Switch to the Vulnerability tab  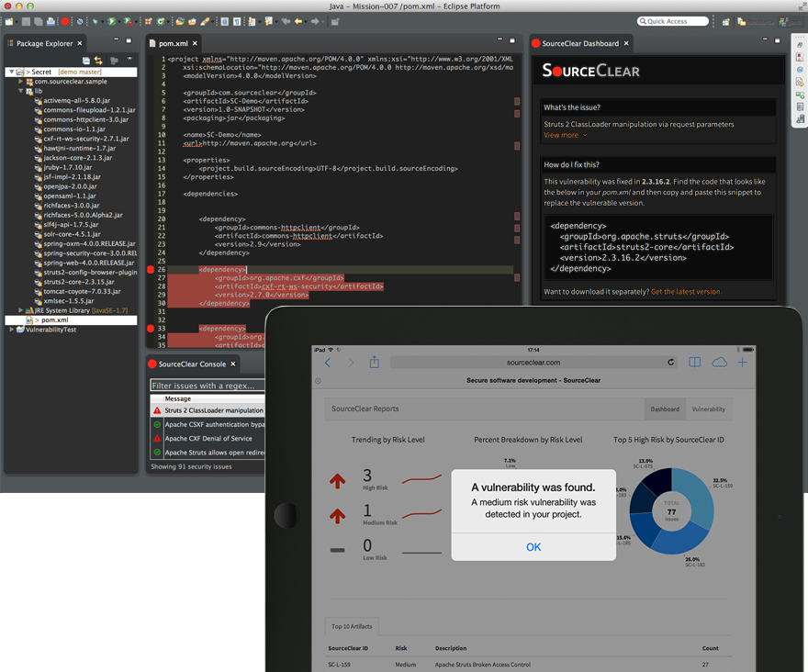pyautogui.click(x=708, y=409)
